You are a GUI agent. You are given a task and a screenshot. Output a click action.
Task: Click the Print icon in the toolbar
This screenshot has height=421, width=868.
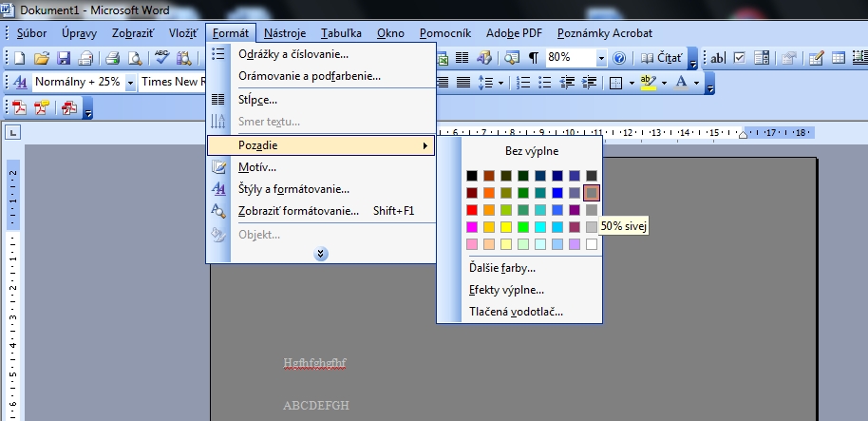tap(112, 58)
